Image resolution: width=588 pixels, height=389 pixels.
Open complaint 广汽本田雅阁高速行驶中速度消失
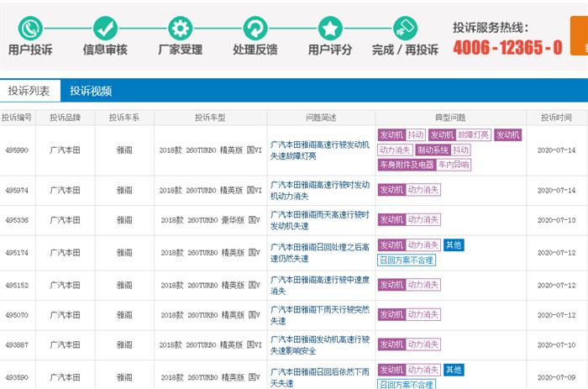(x=320, y=285)
